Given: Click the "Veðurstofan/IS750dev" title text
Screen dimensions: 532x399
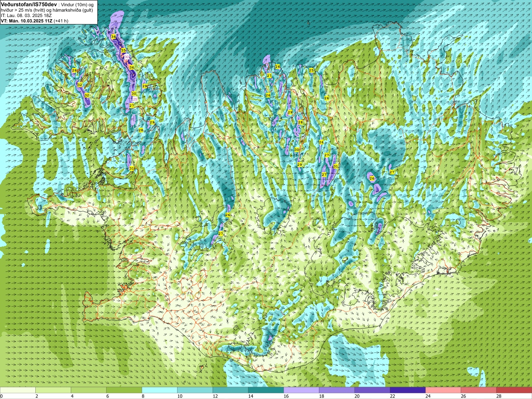Looking at the screenshot, I should (29, 5).
